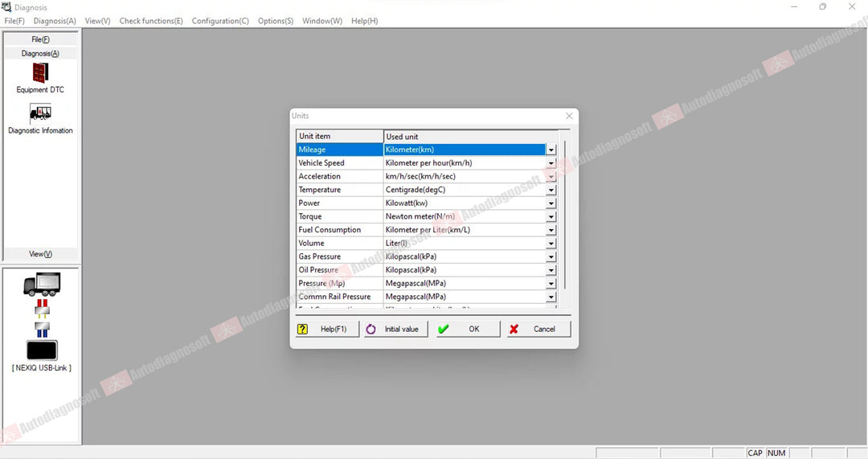Viewport: 868px width, 459px height.
Task: Open Torque unit dropdown arrow
Action: (551, 216)
